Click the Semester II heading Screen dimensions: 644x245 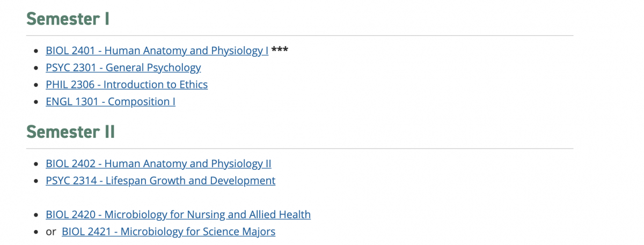(71, 131)
